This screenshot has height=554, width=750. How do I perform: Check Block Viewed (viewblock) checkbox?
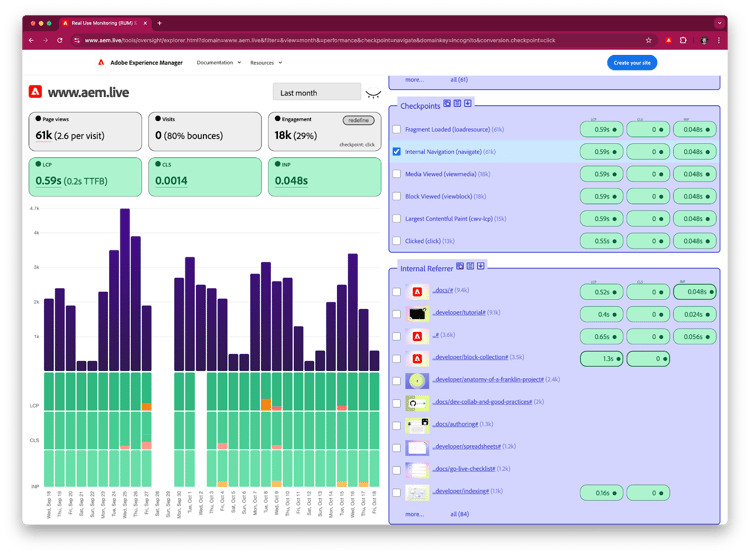pyautogui.click(x=397, y=196)
